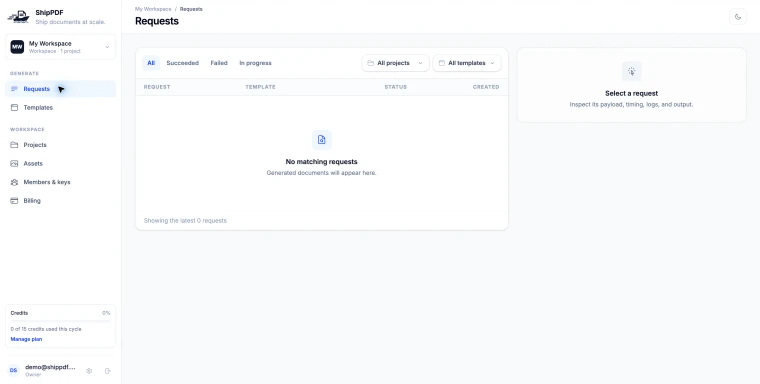Click the STATUS column header

coord(396,87)
